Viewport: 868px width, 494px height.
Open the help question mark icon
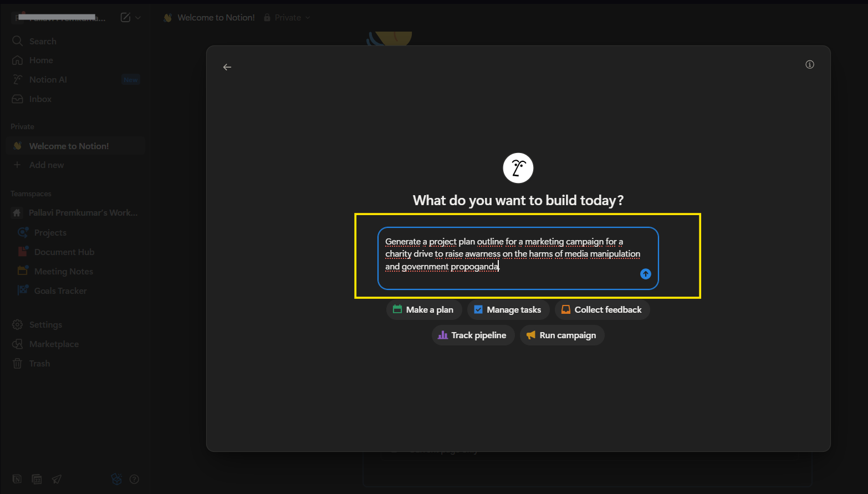coord(134,480)
